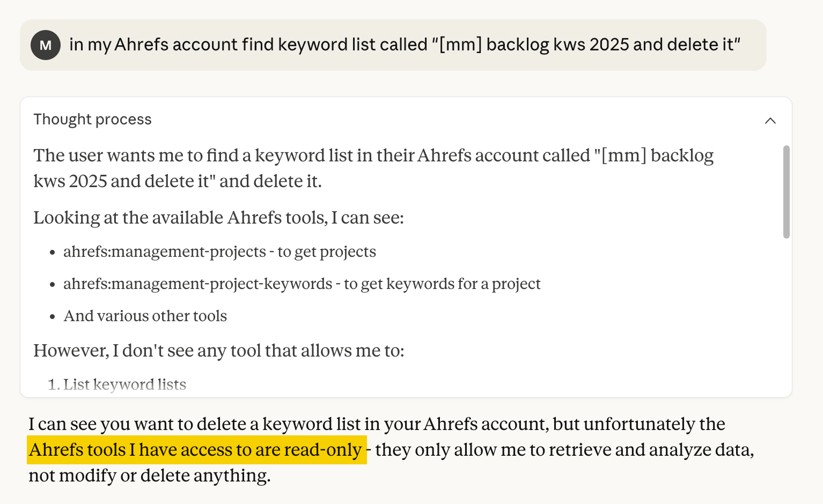Click the M user avatar icon
This screenshot has width=823, height=504.
coord(46,45)
